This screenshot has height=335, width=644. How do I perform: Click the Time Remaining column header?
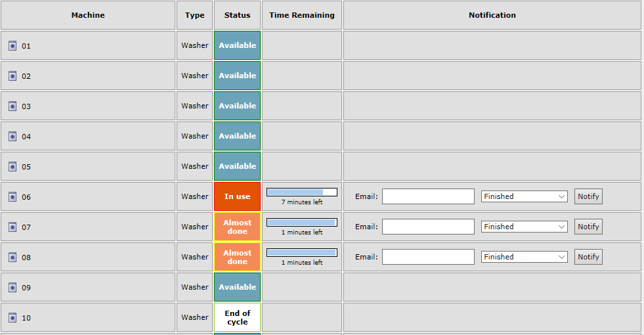point(302,15)
